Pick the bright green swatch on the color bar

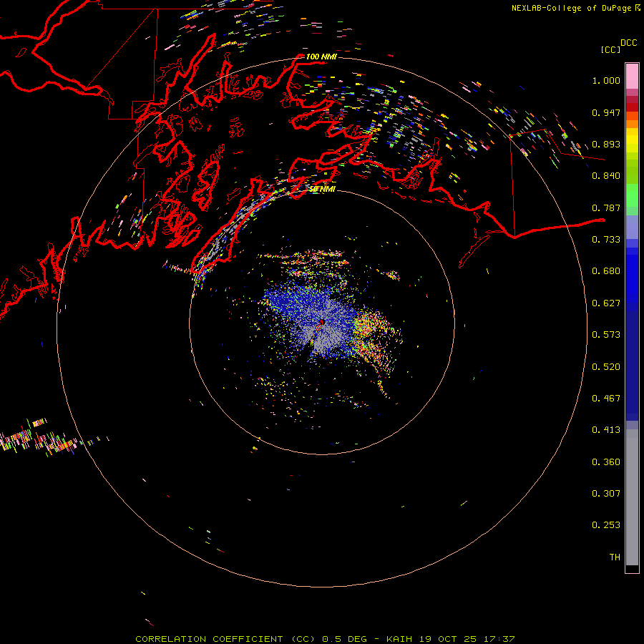[x=632, y=195]
